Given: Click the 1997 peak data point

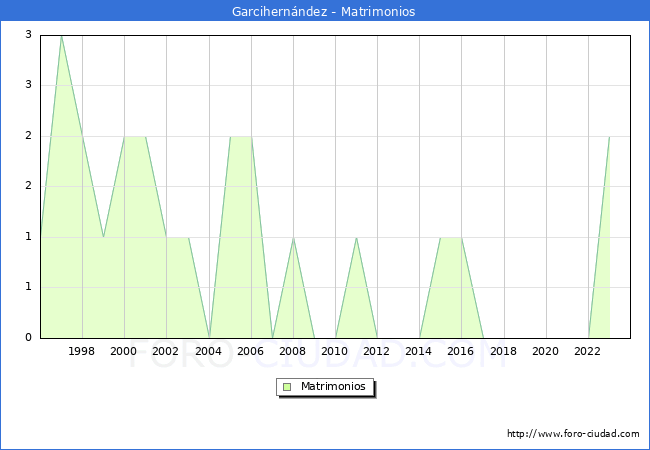Looking at the screenshot, I should 61,36.
